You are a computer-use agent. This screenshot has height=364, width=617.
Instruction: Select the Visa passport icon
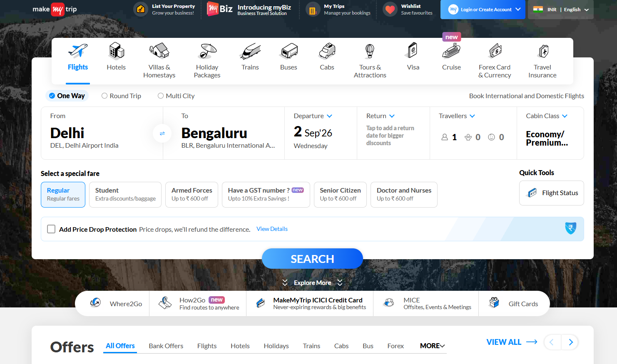pos(413,51)
